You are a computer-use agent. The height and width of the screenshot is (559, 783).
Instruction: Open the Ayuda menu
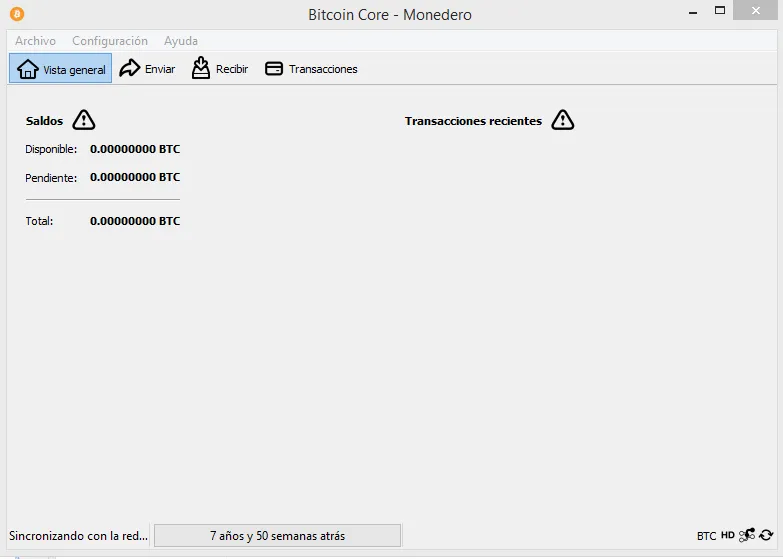coord(181,41)
